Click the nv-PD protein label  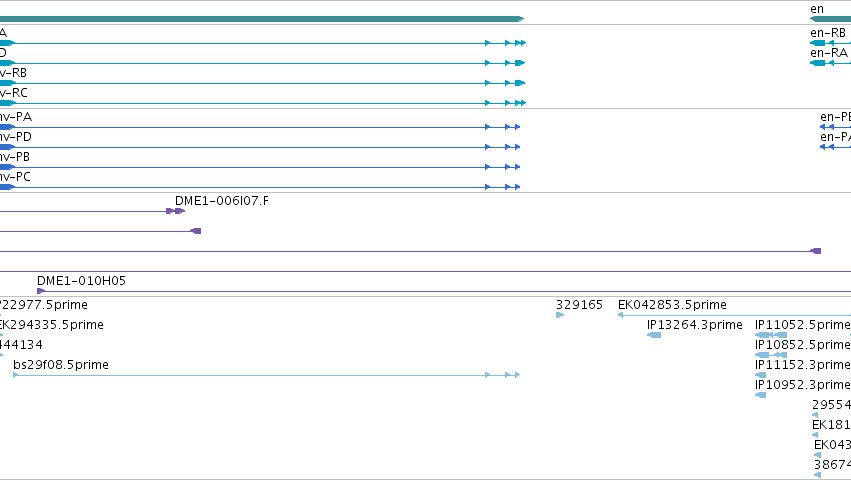pyautogui.click(x=16, y=137)
